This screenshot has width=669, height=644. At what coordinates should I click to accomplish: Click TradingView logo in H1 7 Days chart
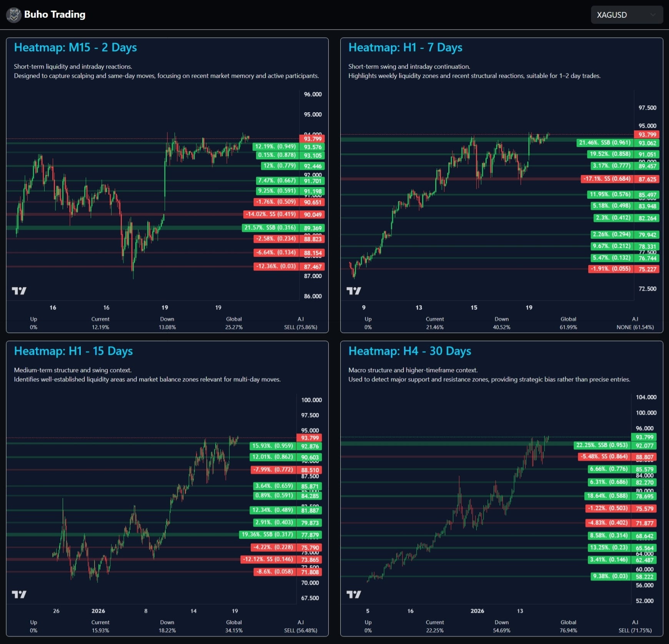coord(353,291)
